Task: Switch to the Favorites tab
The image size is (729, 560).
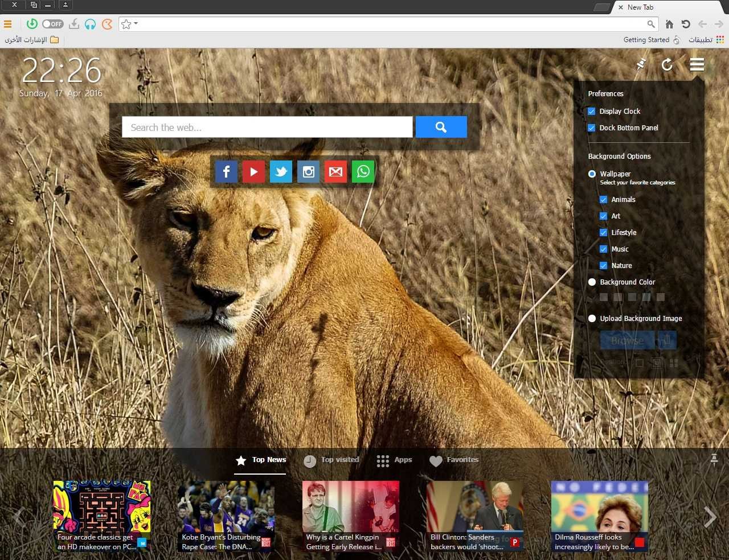Action: 454,460
